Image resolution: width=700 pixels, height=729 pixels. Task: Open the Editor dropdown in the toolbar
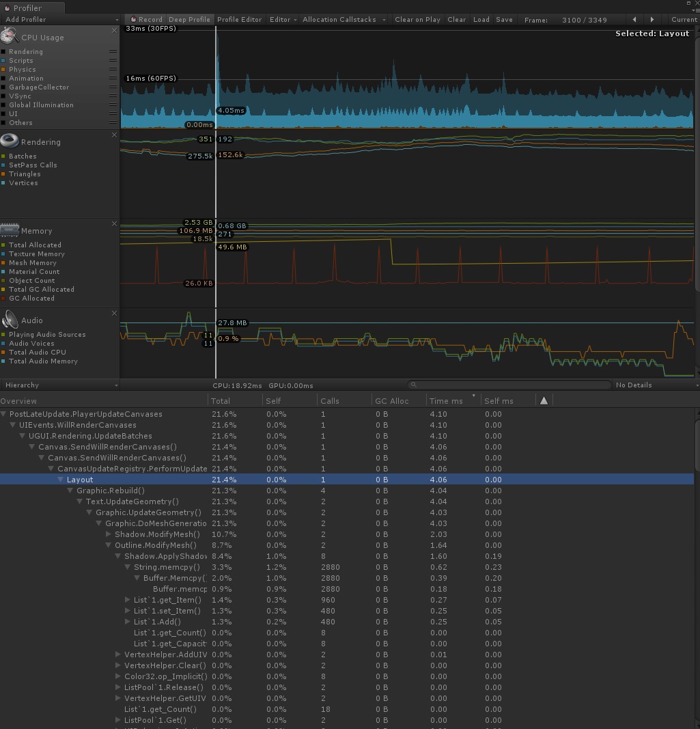point(282,20)
